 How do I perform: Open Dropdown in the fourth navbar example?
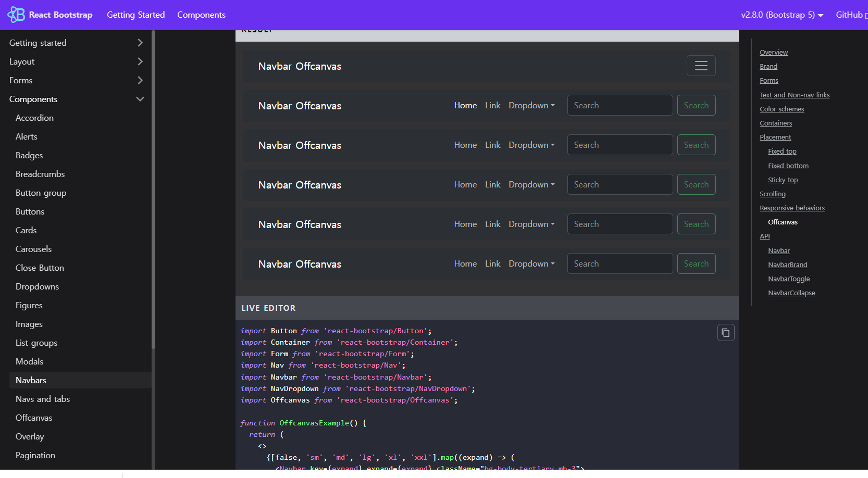coord(531,184)
